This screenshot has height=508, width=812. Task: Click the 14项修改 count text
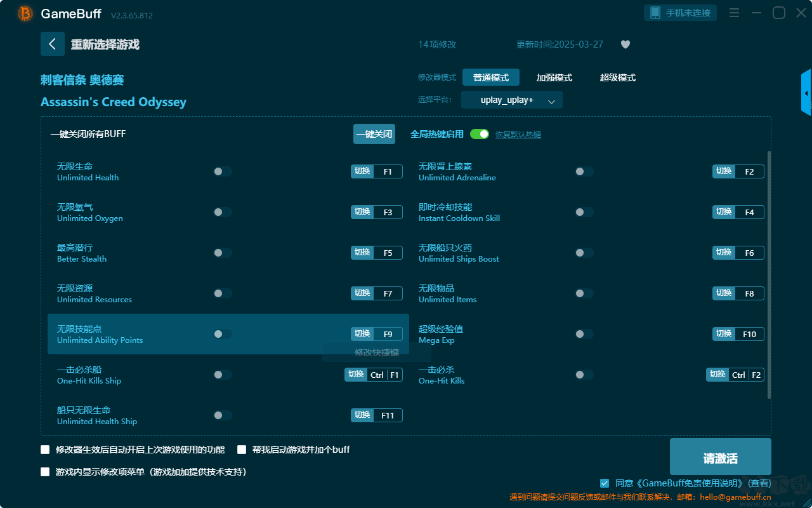[x=438, y=44]
